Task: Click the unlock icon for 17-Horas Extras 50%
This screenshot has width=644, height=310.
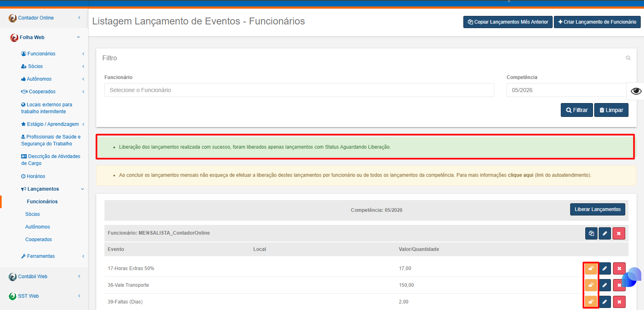Action: [591, 268]
